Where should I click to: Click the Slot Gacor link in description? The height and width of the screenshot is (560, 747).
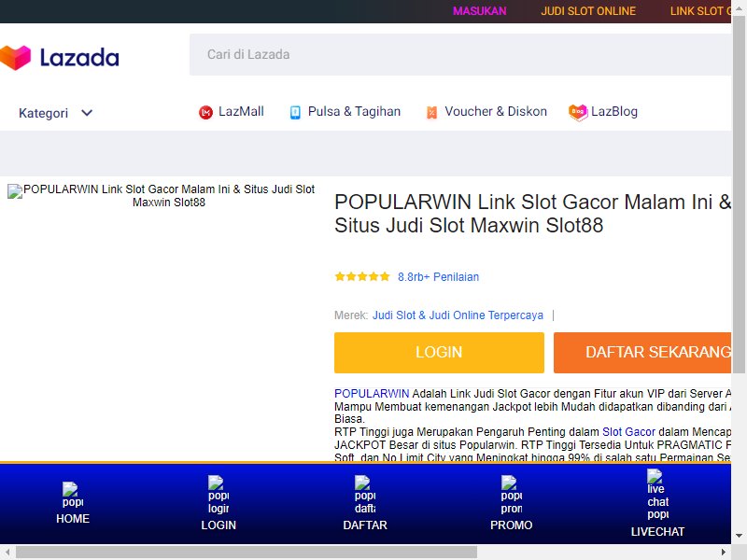pyautogui.click(x=628, y=432)
